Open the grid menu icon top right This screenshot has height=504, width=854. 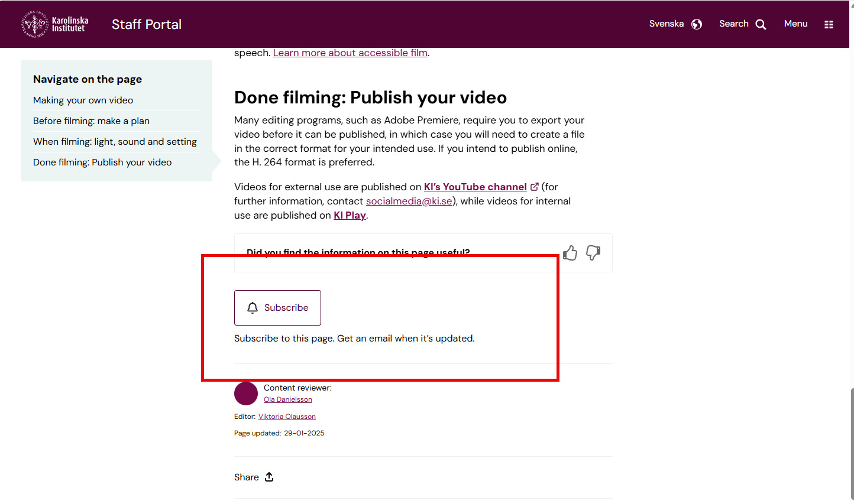point(829,24)
